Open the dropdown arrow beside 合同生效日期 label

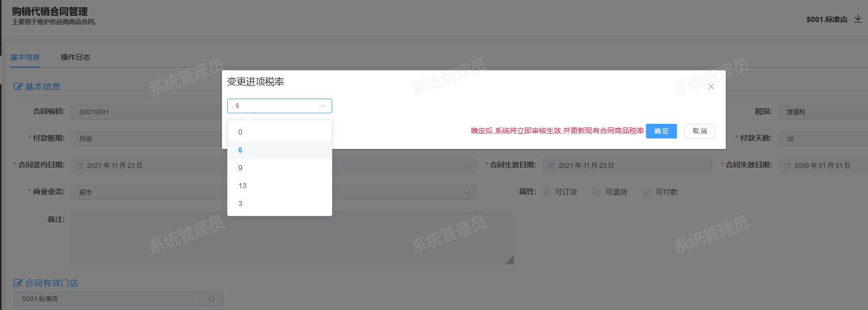(467, 166)
